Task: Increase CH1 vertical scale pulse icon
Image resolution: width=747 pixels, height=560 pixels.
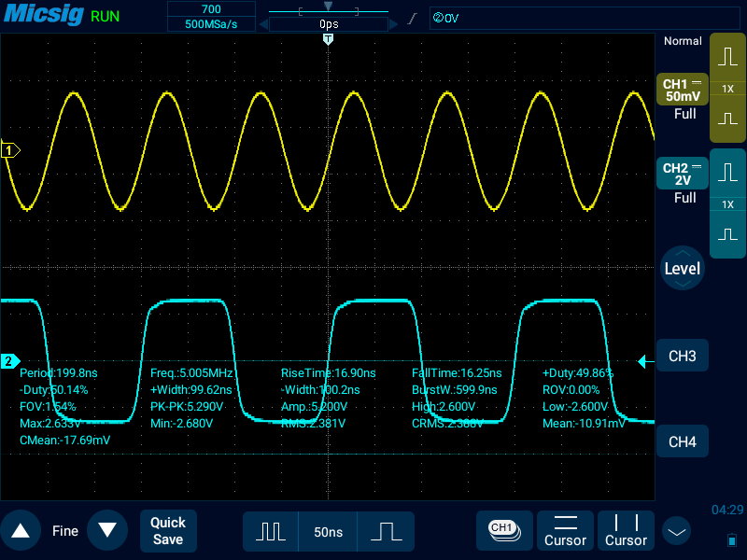Action: tap(727, 56)
